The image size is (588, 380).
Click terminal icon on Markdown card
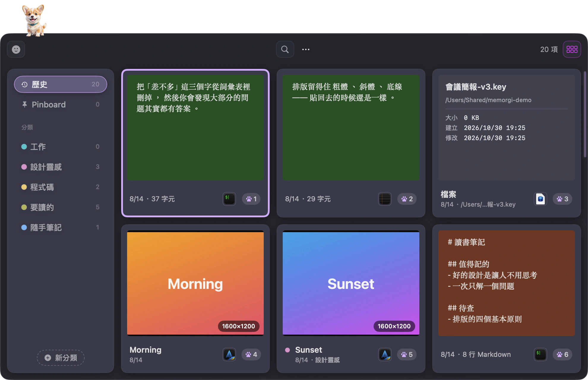pyautogui.click(x=540, y=354)
